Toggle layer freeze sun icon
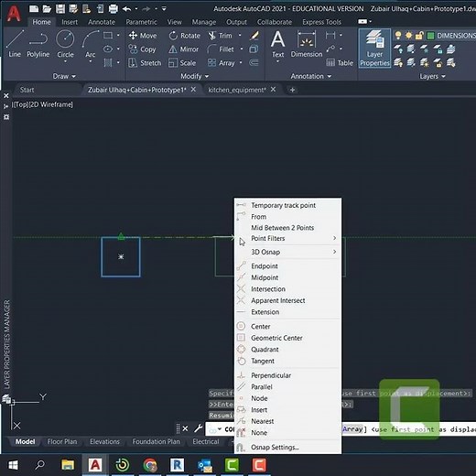476x476 pixels. (x=408, y=36)
